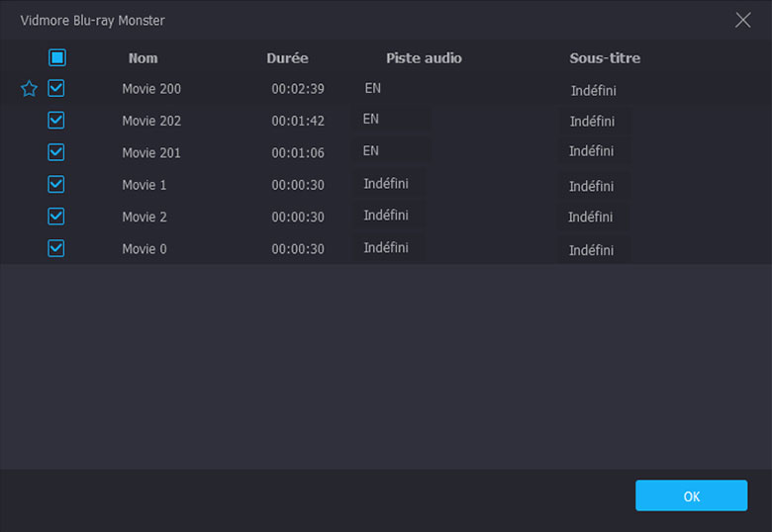Select the Movie 2 title row name
The width and height of the screenshot is (772, 532).
click(x=145, y=217)
